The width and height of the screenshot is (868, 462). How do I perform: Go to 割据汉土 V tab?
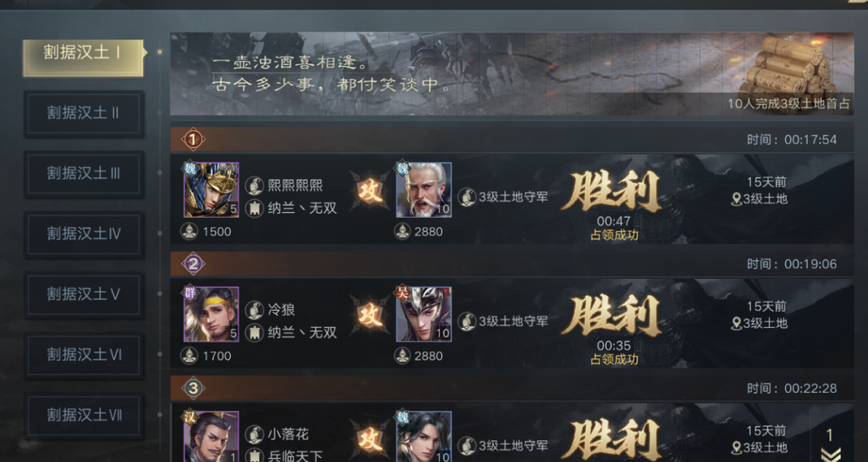tap(83, 294)
